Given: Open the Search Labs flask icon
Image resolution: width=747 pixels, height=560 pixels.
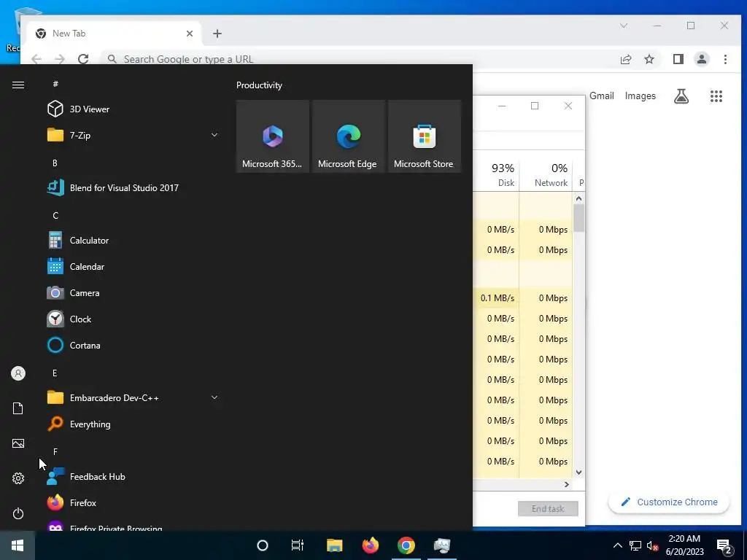Looking at the screenshot, I should point(681,96).
